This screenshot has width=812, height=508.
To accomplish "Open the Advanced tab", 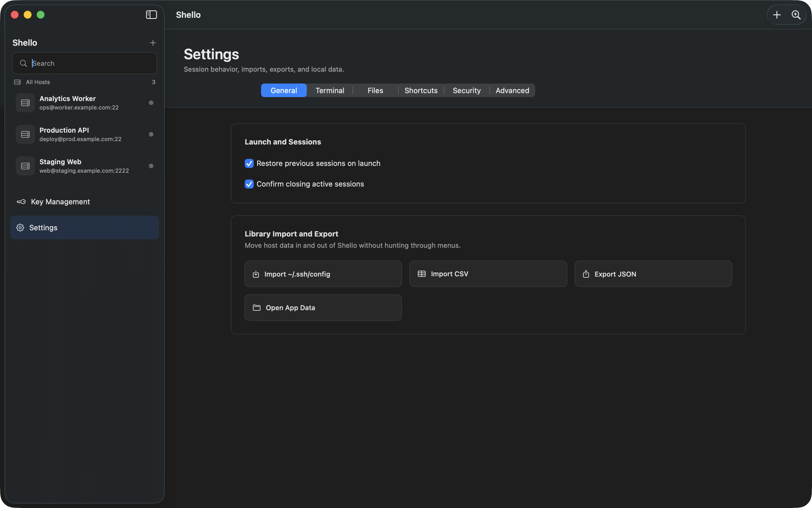I will coord(512,90).
